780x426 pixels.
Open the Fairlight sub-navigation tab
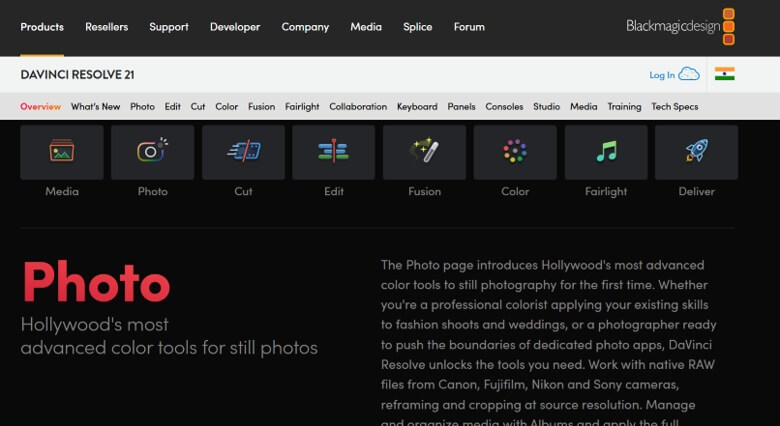302,106
